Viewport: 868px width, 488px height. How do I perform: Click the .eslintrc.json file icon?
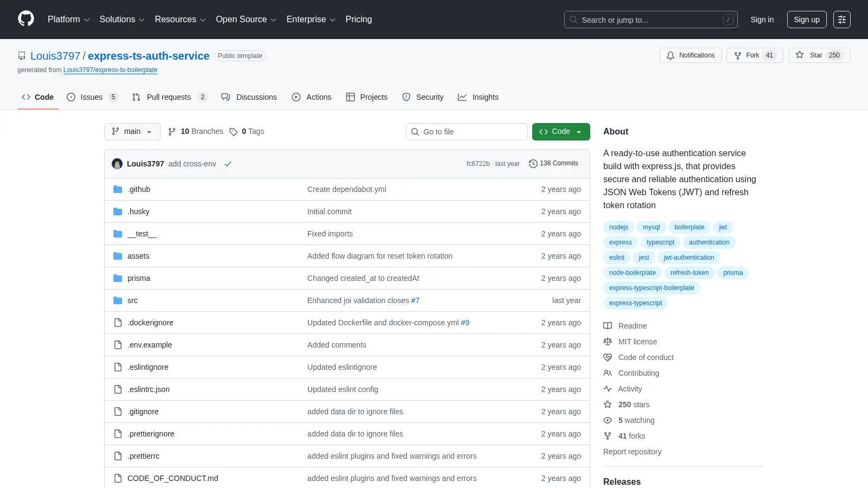(118, 389)
